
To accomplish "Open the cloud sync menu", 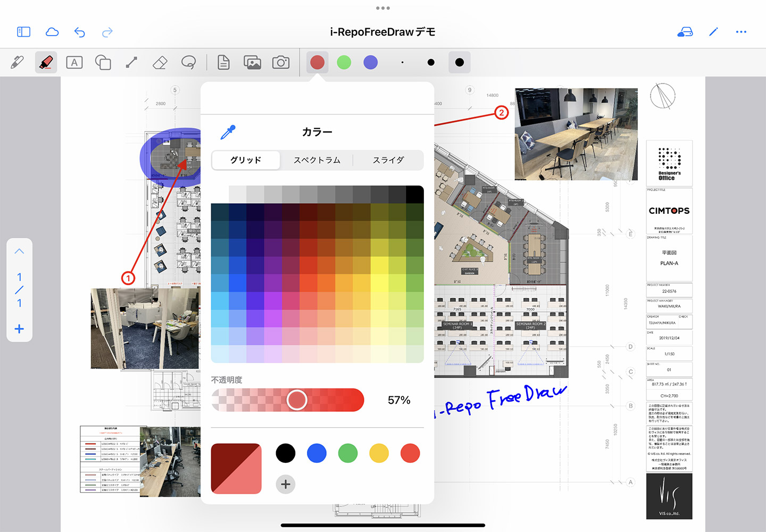I will [52, 32].
